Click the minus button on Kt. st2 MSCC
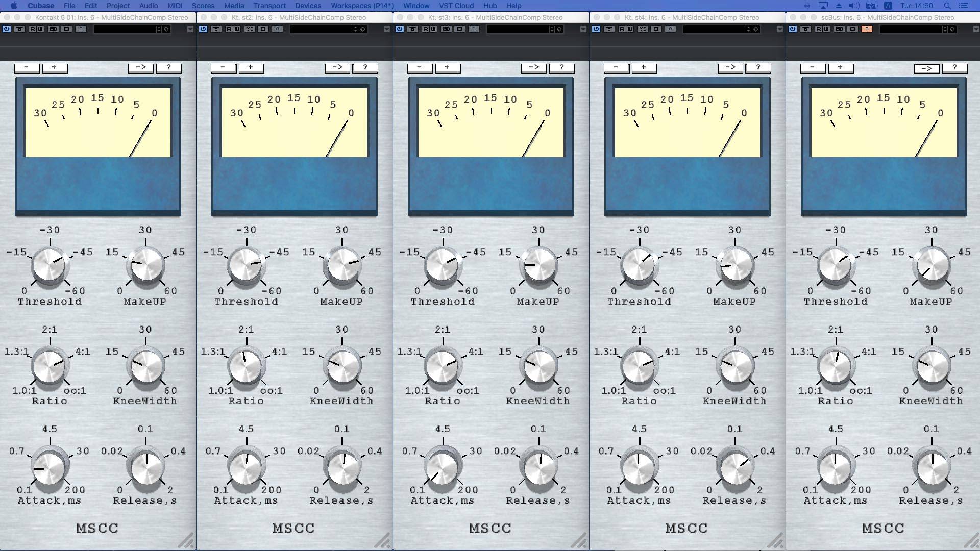 (223, 67)
